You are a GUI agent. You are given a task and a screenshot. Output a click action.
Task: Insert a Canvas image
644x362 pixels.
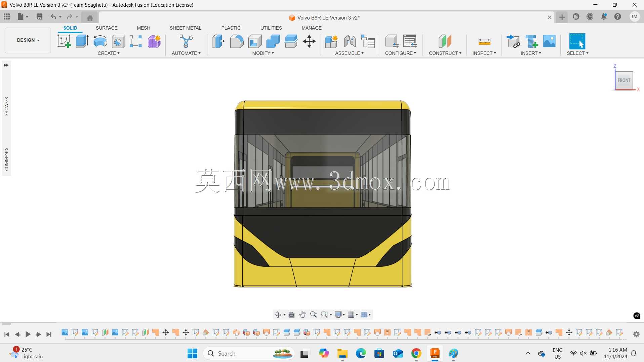(x=550, y=41)
